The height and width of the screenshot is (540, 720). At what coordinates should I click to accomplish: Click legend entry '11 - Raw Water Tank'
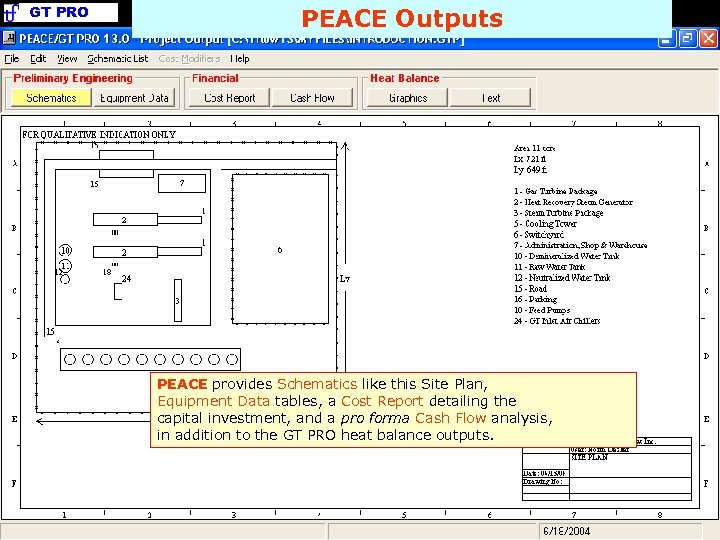[550, 267]
